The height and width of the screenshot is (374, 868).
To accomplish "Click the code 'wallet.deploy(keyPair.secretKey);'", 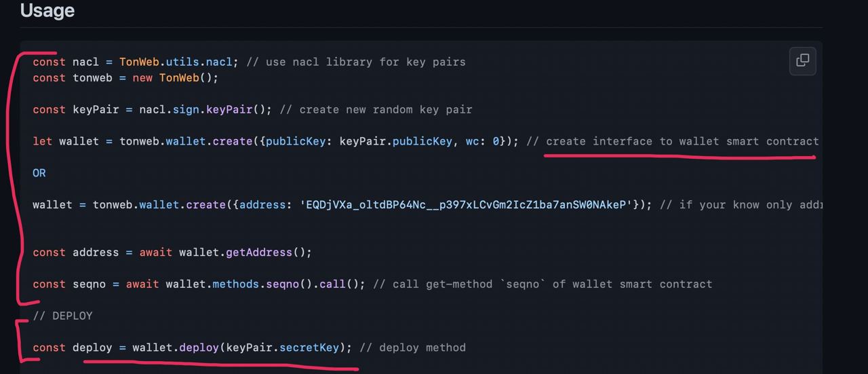I will pos(242,348).
